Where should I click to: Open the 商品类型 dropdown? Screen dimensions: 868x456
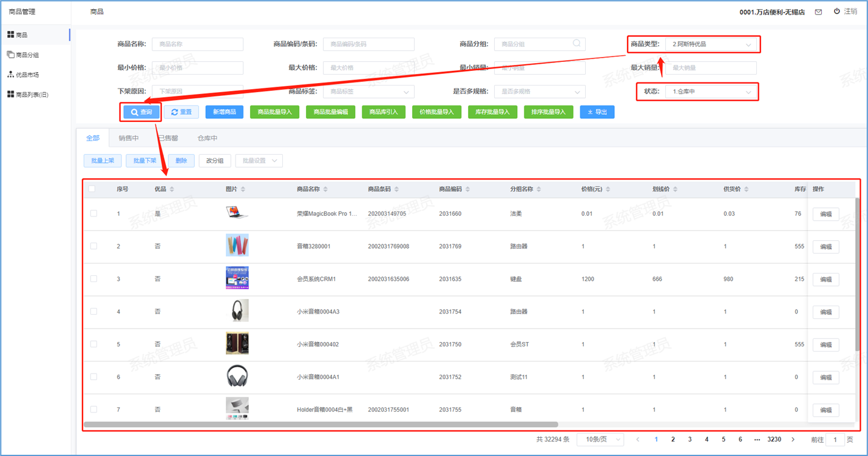click(711, 44)
